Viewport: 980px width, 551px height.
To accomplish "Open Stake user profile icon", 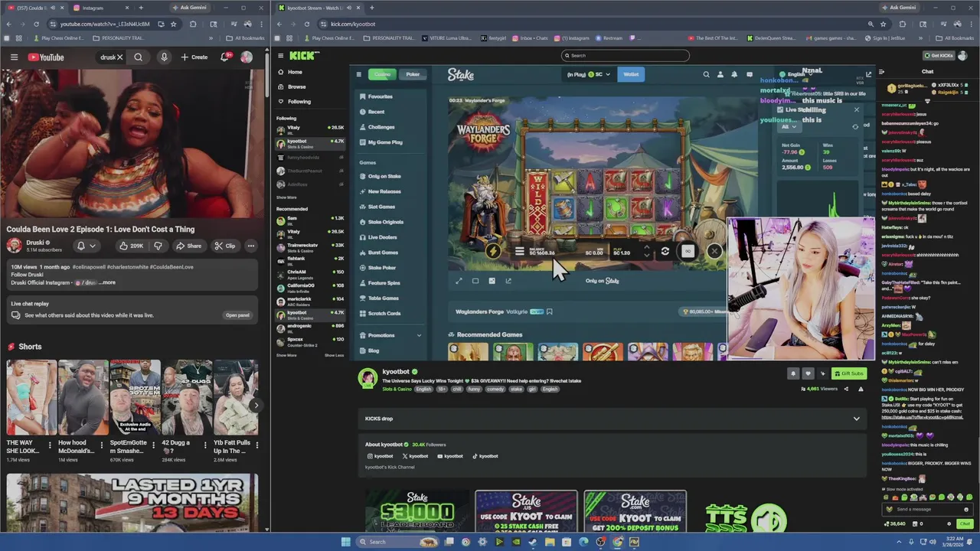I will (720, 74).
